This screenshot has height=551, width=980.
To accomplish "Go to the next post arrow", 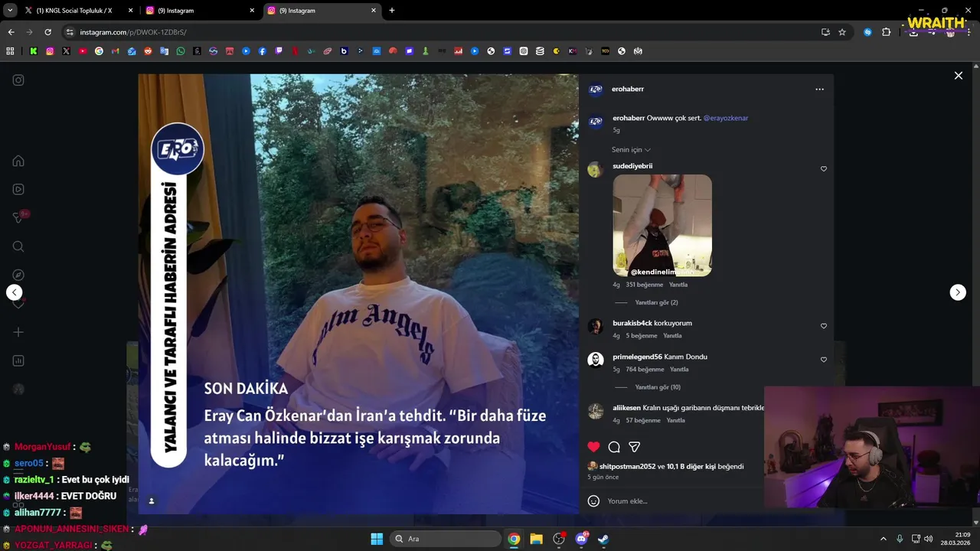I will pyautogui.click(x=958, y=292).
